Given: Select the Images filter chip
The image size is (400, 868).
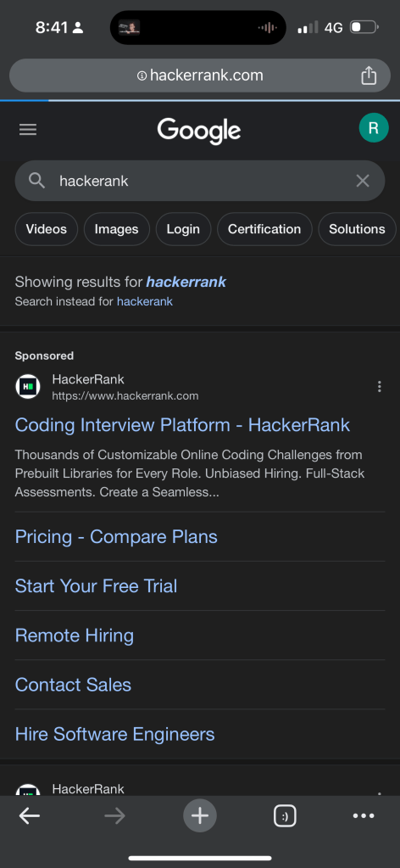Looking at the screenshot, I should click(116, 229).
